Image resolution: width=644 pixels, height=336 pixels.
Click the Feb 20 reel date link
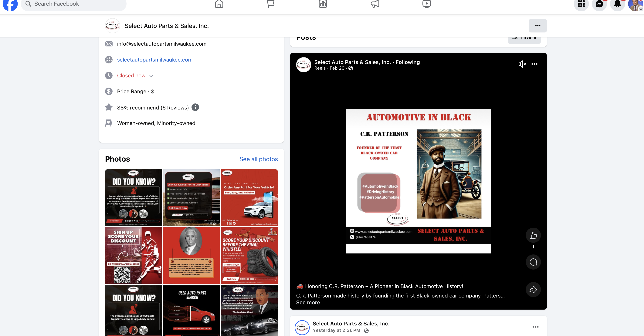(x=337, y=68)
